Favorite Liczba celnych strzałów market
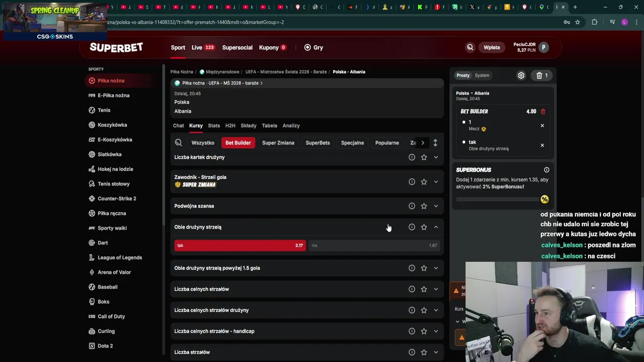This screenshot has height=362, width=644. (x=424, y=289)
